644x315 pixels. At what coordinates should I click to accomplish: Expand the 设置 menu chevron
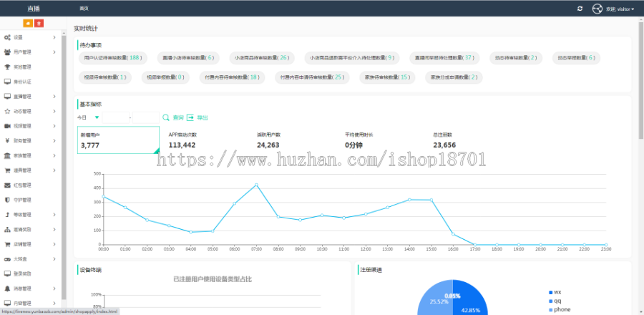point(54,37)
